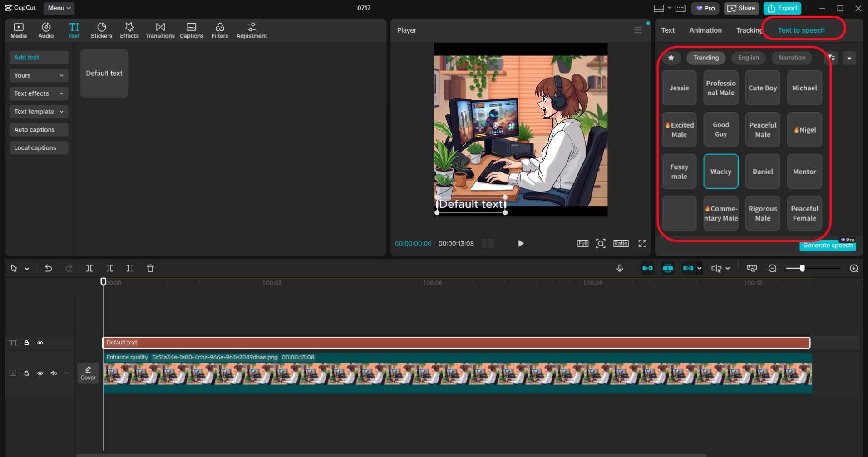Viewport: 868px width, 457px height.
Task: Open the Stickers panel
Action: coord(101,30)
